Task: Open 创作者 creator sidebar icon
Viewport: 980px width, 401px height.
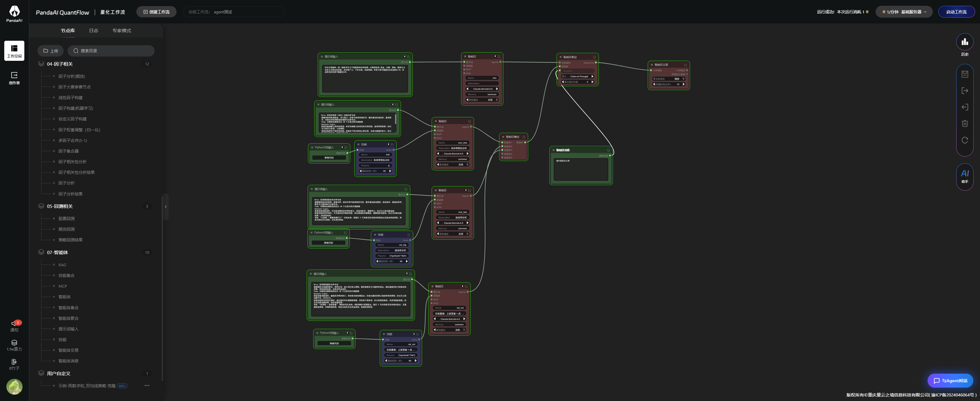Action: pyautogui.click(x=14, y=78)
